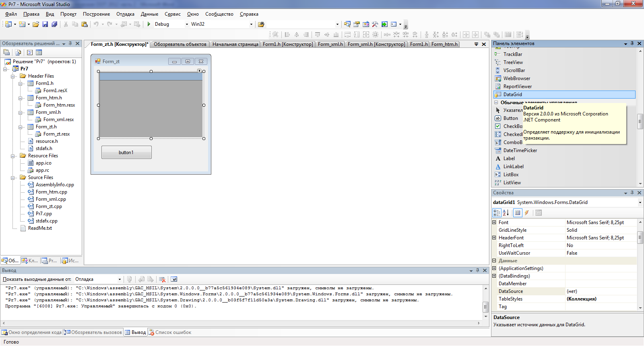The image size is (644, 346).
Task: Collapse the Source Files folder
Action: coord(13,177)
